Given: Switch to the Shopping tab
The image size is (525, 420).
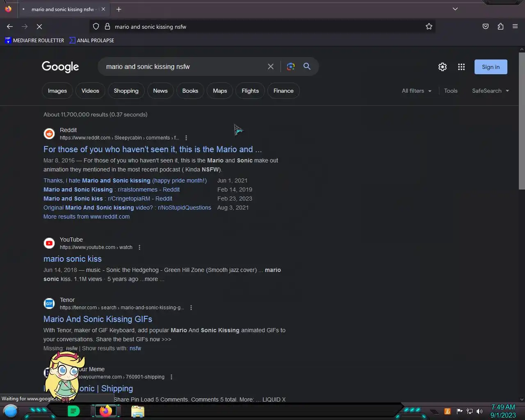Looking at the screenshot, I should pyautogui.click(x=126, y=91).
